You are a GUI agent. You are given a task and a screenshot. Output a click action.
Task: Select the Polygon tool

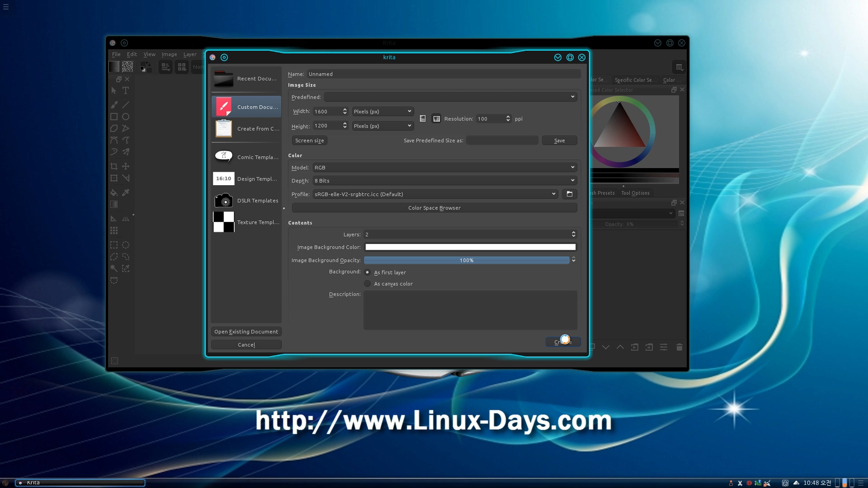(114, 128)
